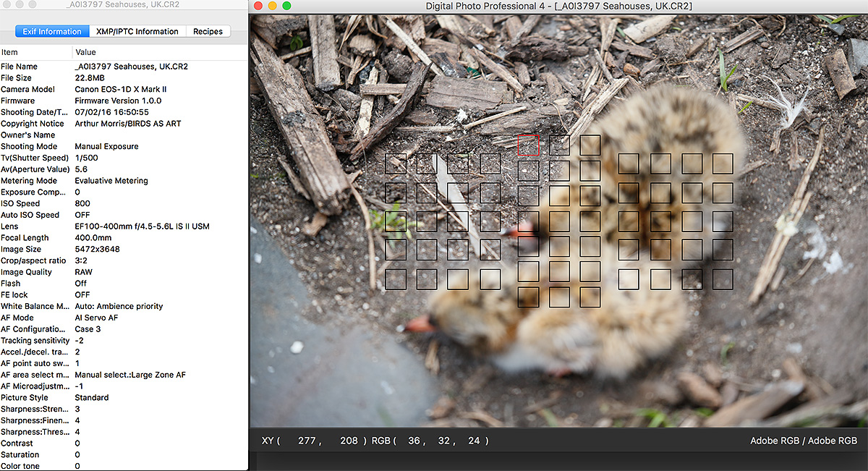Screen dimensions: 868x471
Task: Minimize the Digital Photo Professional window
Action: (x=273, y=6)
